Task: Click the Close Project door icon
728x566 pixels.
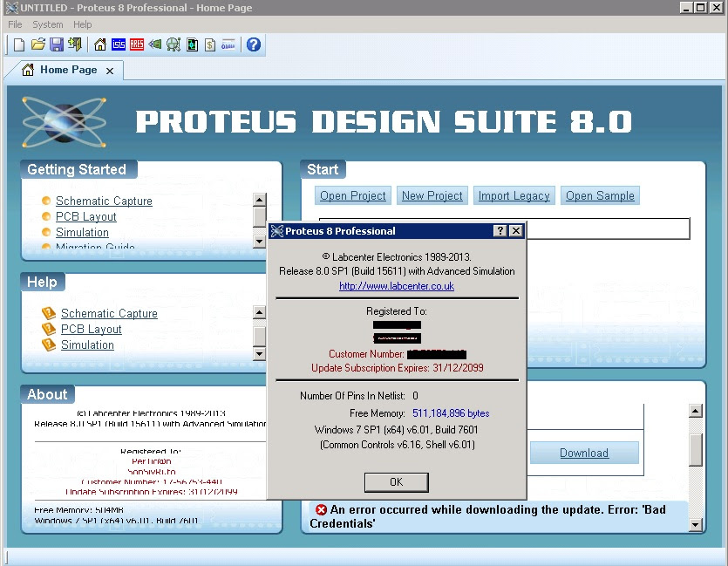Action: click(x=75, y=44)
